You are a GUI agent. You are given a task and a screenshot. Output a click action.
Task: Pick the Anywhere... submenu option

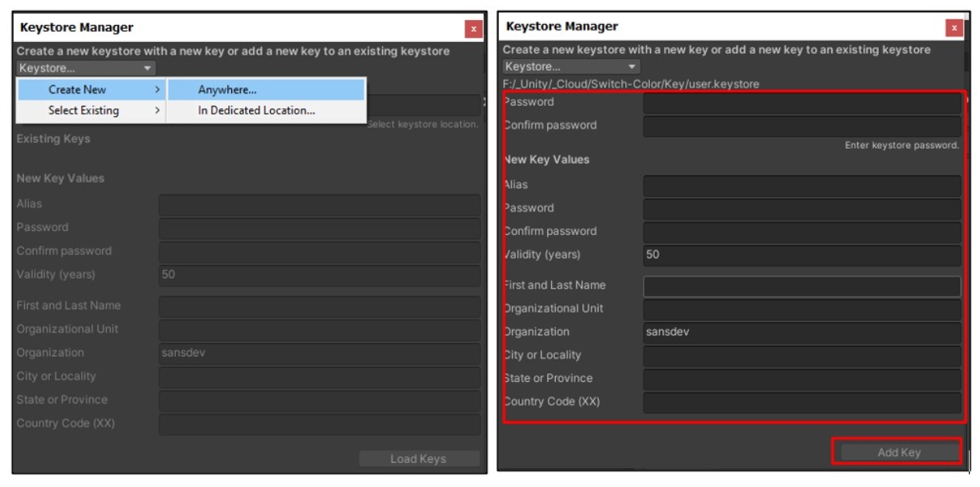(x=227, y=89)
